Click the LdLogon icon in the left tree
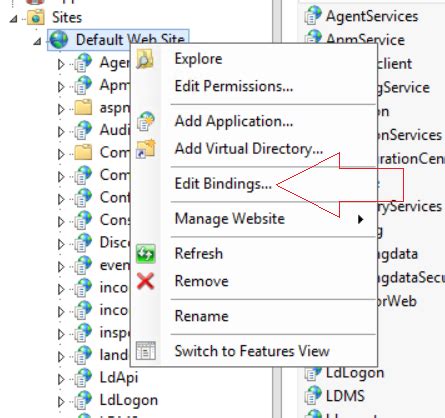The image size is (445, 418). point(83,400)
